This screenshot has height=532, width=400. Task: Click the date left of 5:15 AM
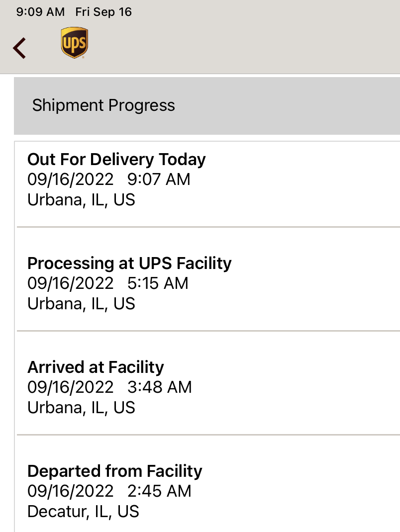pyautogui.click(x=70, y=283)
